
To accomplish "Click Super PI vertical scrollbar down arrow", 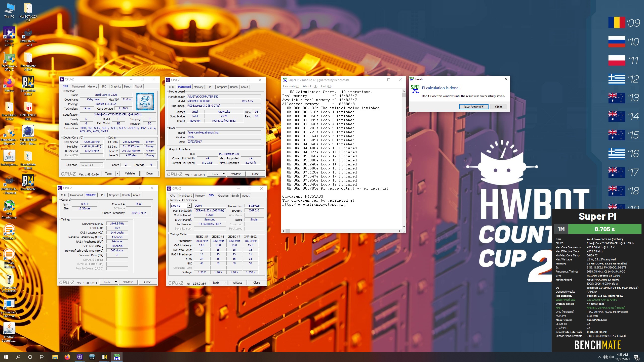I will pos(404,227).
